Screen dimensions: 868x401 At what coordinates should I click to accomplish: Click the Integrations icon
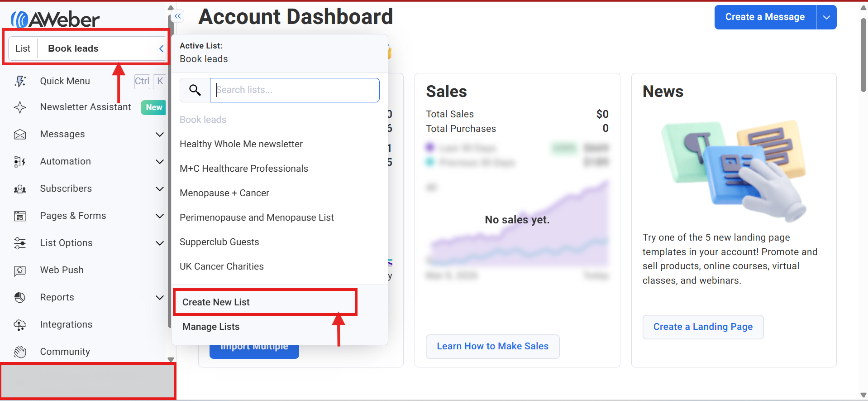coord(20,325)
